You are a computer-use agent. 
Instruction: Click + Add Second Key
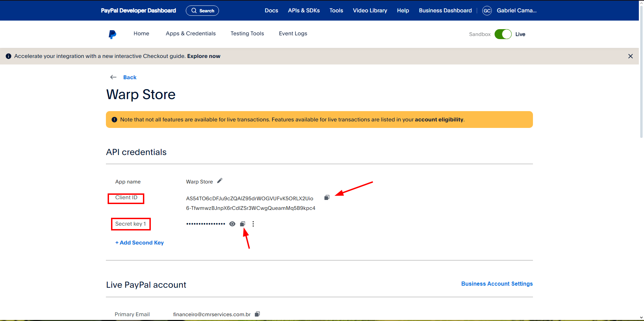coord(139,243)
